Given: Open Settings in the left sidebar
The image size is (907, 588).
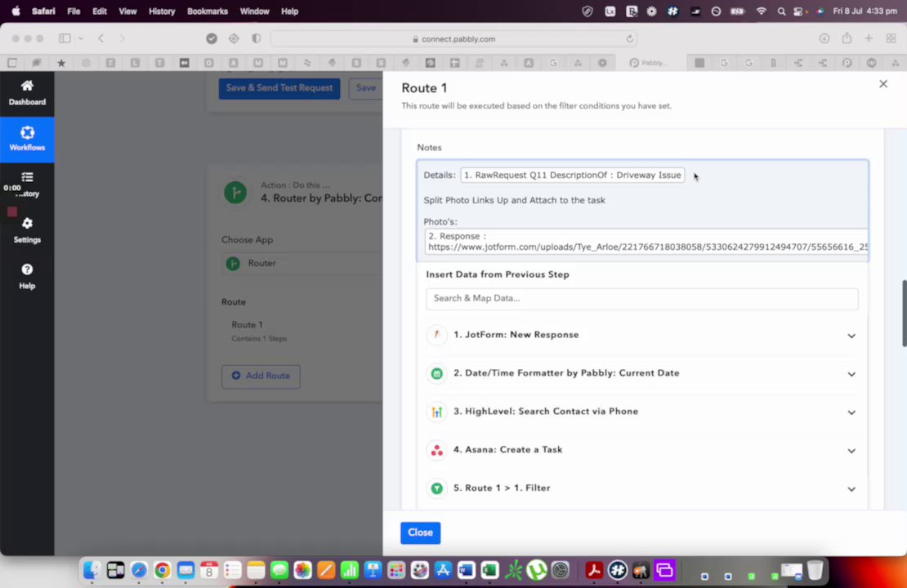Looking at the screenshot, I should [x=27, y=230].
